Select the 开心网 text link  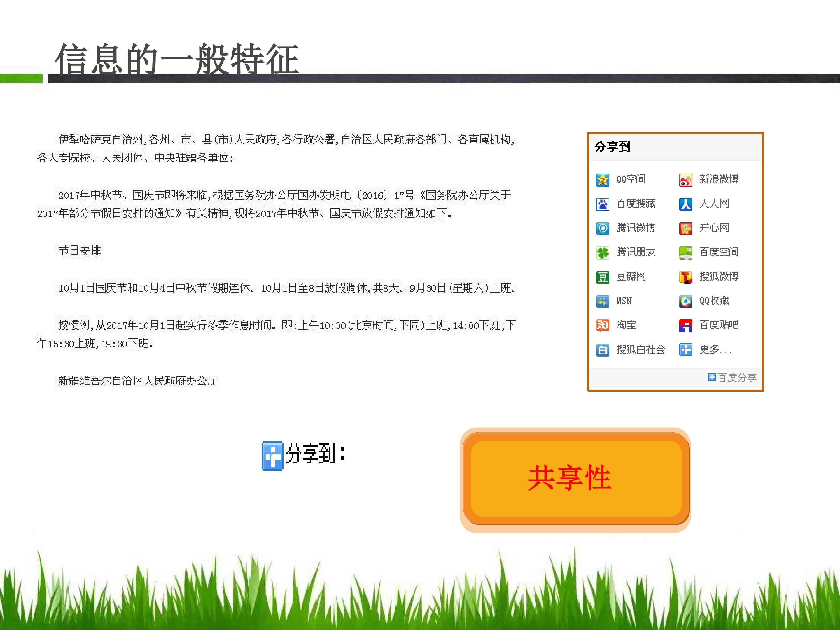click(714, 228)
